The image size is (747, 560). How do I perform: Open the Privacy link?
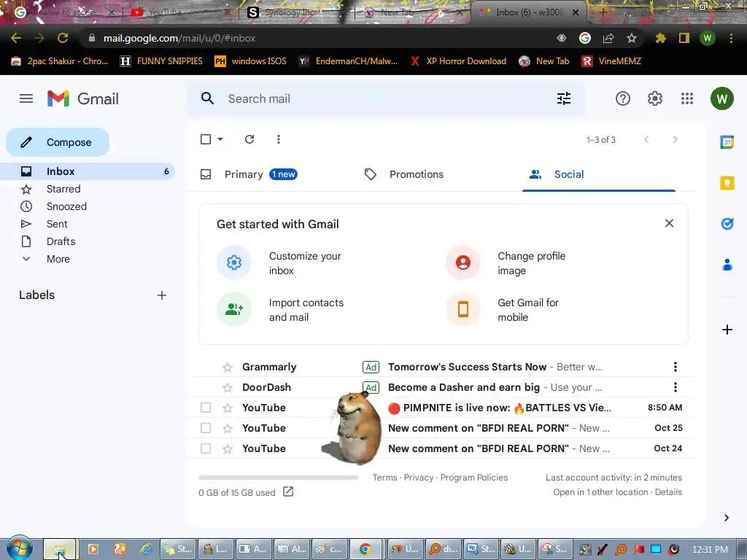point(418,478)
